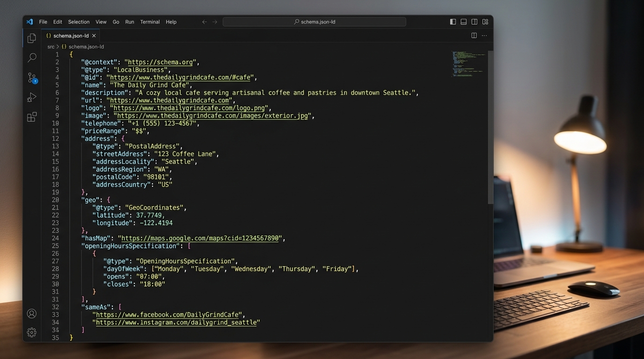Toggle the secondary side bar
The width and height of the screenshot is (644, 359).
click(475, 22)
